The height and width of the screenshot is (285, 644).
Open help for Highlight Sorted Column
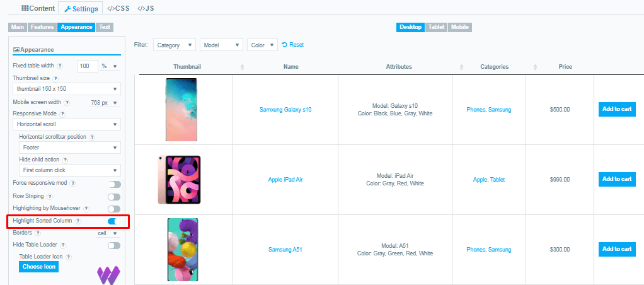[78, 221]
